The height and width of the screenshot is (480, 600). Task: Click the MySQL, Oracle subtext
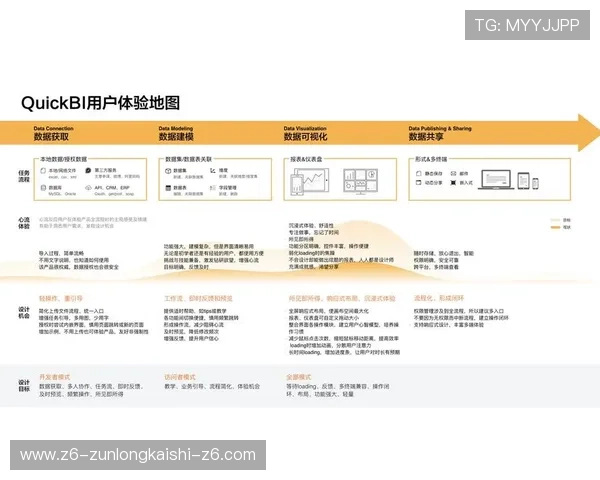[x=62, y=194]
